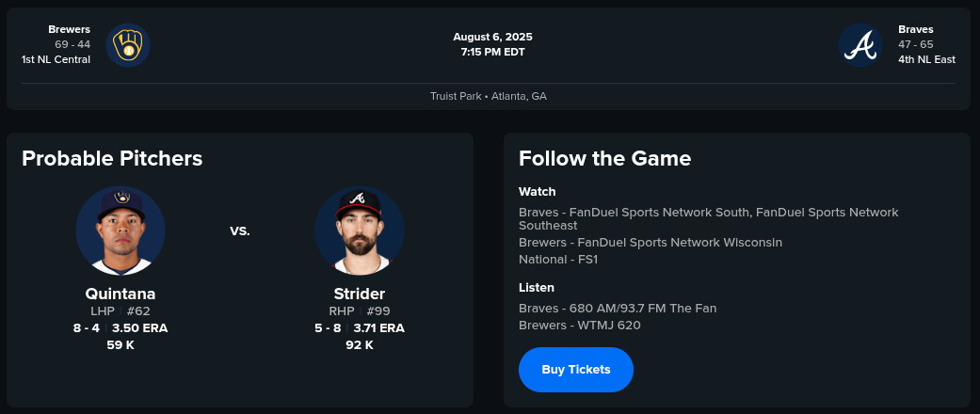
Task: Click Brewers FanDuel Sports Network Wisconsin listing
Action: pyautogui.click(x=651, y=242)
